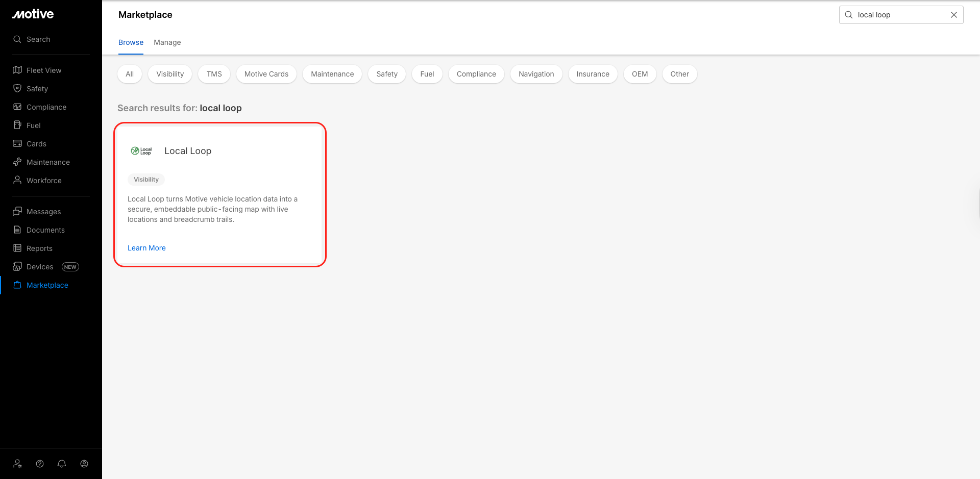Filter by Safety category chip
The width and height of the screenshot is (980, 479).
tap(387, 74)
